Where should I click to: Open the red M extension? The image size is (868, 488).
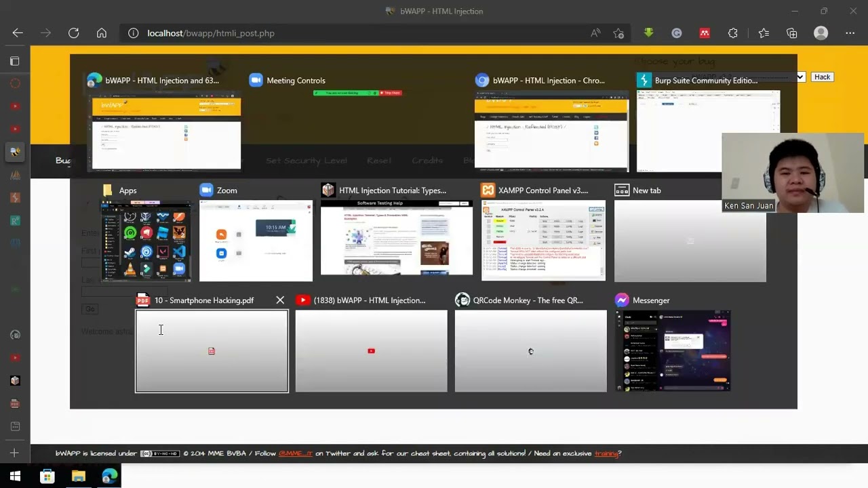click(x=705, y=33)
